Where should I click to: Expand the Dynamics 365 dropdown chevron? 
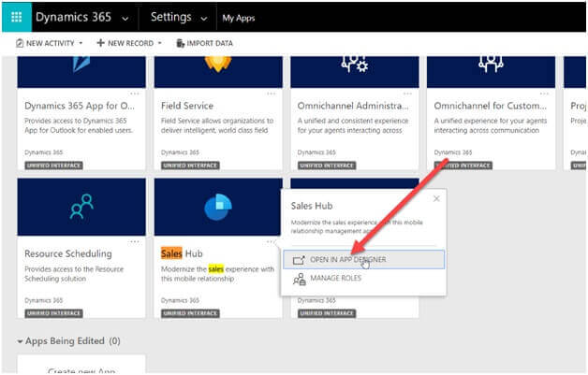[125, 19]
